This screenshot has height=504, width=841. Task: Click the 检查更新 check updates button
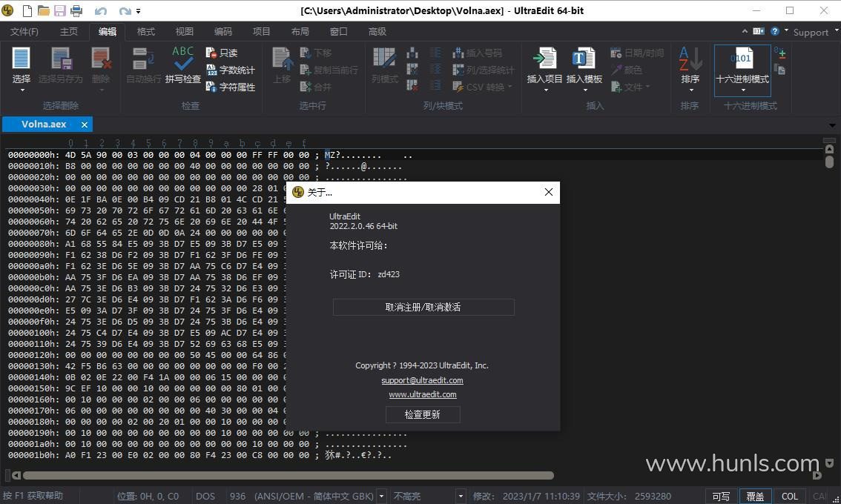click(423, 414)
